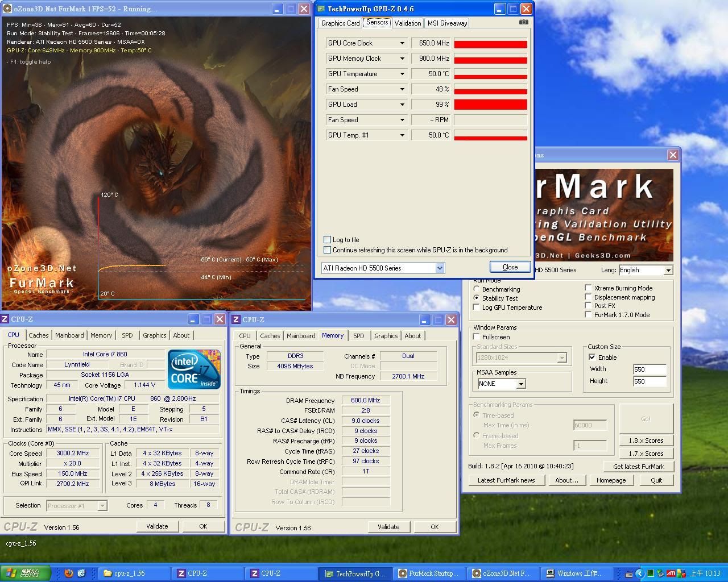The image size is (728, 582).
Task: Click the FurMark render window title icon
Action: [x=7, y=9]
